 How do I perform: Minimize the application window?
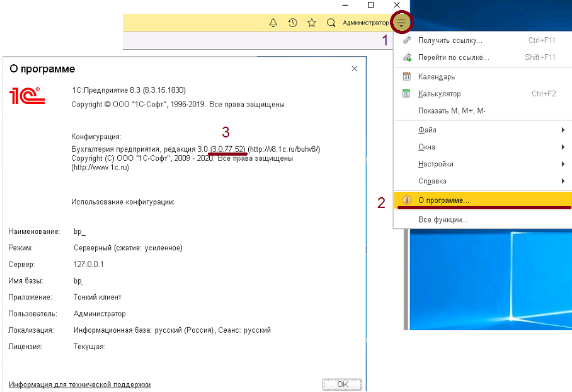(x=345, y=5)
